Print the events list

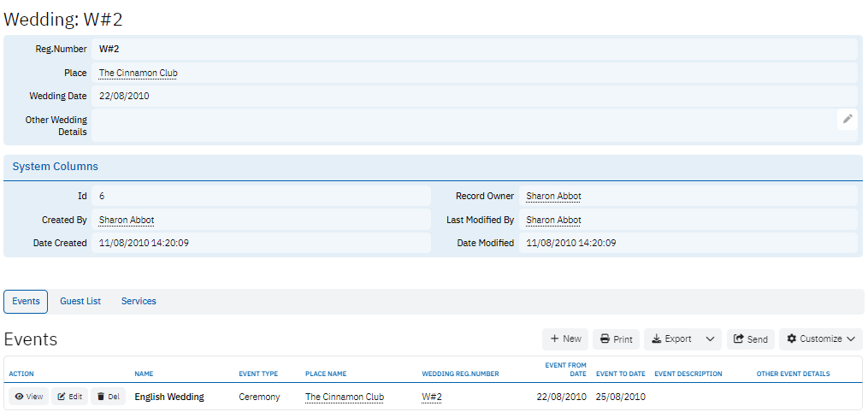[x=616, y=339]
